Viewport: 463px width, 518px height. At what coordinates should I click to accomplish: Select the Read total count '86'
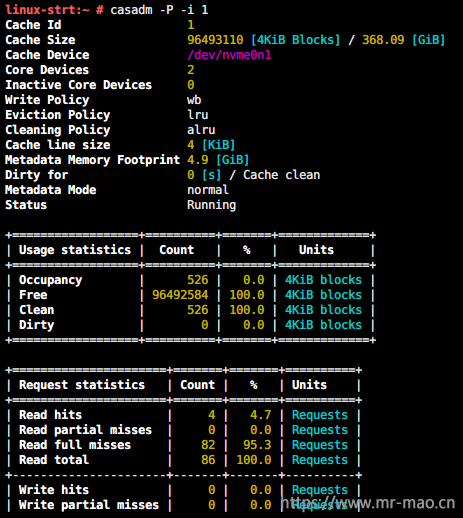tap(208, 460)
